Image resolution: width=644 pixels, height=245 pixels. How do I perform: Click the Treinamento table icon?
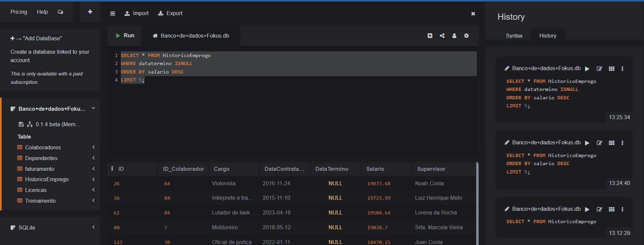click(20, 201)
